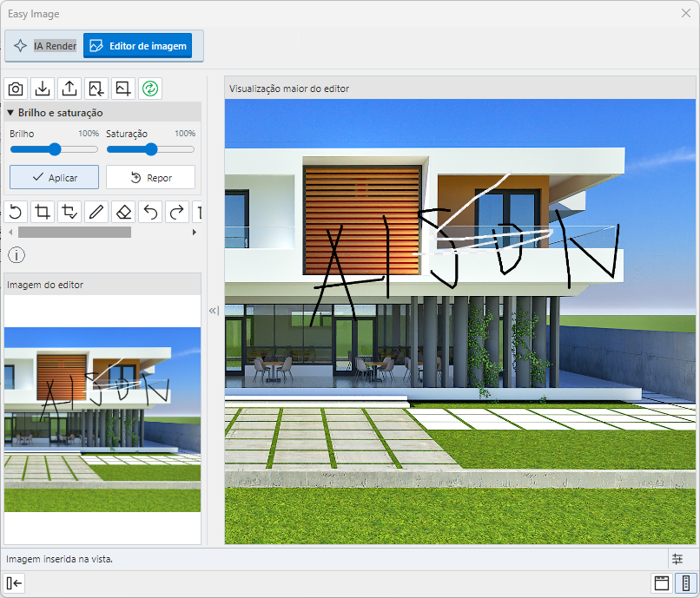Collapse the left panel with double chevron
The width and height of the screenshot is (700, 598).
[x=214, y=311]
